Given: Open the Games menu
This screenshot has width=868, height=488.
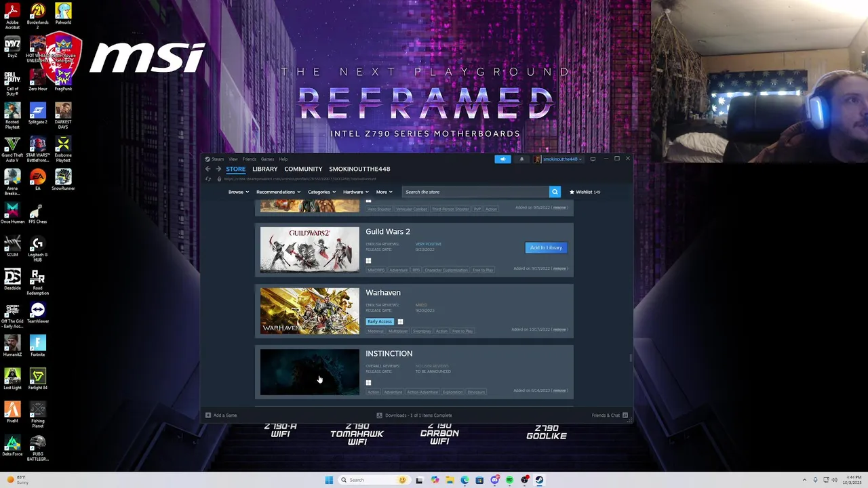Looking at the screenshot, I should coord(267,159).
